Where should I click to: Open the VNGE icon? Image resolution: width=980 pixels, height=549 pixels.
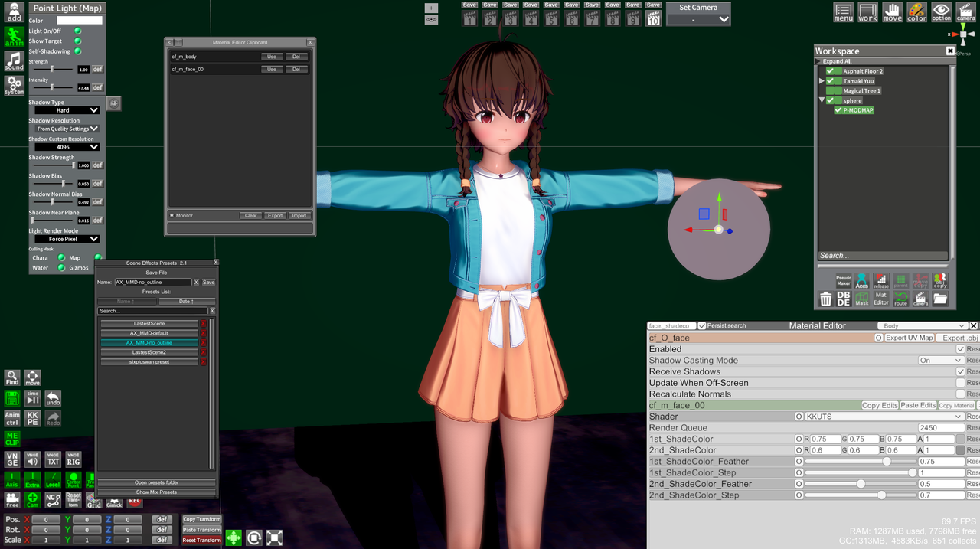(x=12, y=459)
